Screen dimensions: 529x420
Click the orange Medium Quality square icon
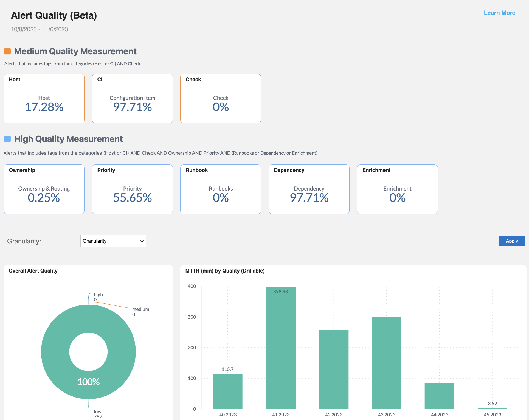click(x=7, y=51)
